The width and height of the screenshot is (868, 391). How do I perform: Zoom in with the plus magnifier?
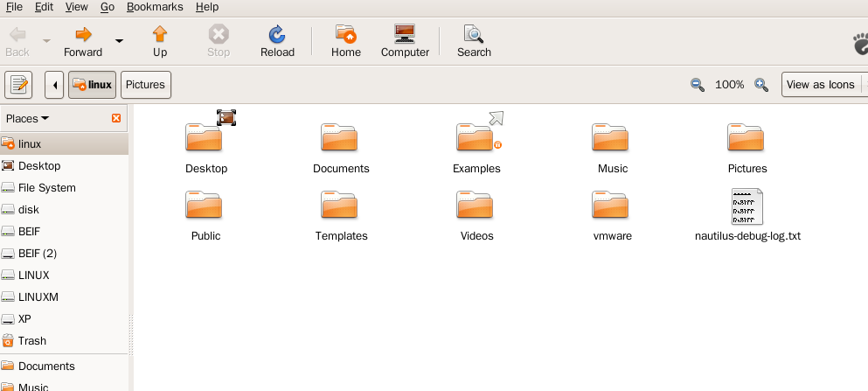click(761, 85)
